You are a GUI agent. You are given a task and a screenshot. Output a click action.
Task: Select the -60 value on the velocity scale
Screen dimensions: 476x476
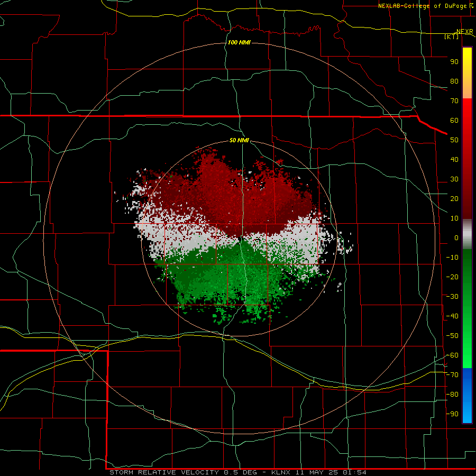coord(452,355)
